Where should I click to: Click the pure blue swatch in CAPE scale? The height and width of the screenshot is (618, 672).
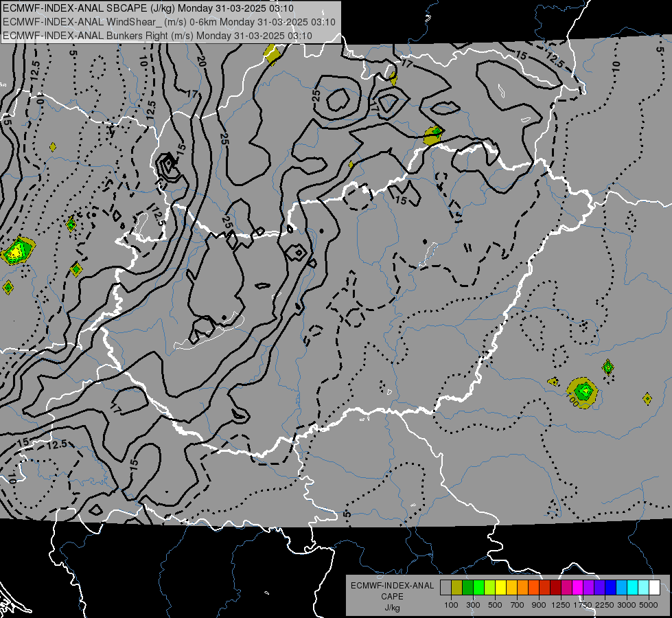pos(611,587)
